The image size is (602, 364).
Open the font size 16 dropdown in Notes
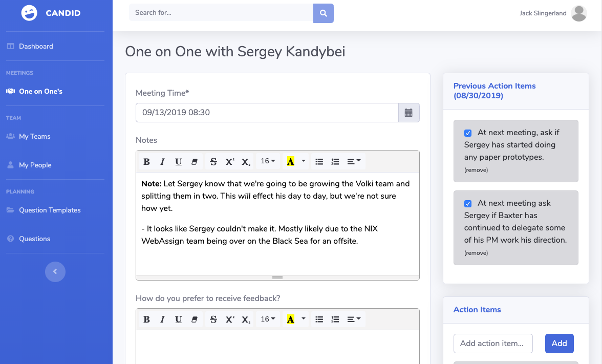[x=268, y=161]
